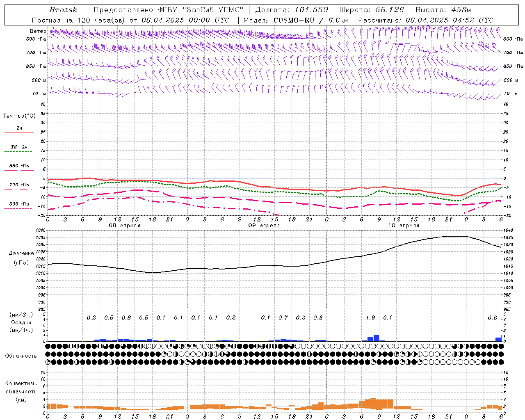Click the 0.3 precipitation value

[x=318, y=317]
